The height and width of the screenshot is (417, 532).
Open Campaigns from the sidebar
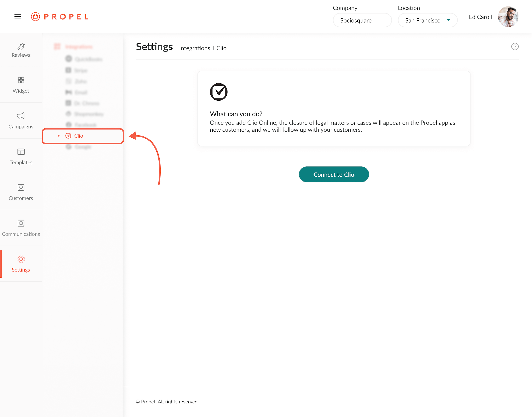[x=21, y=121]
